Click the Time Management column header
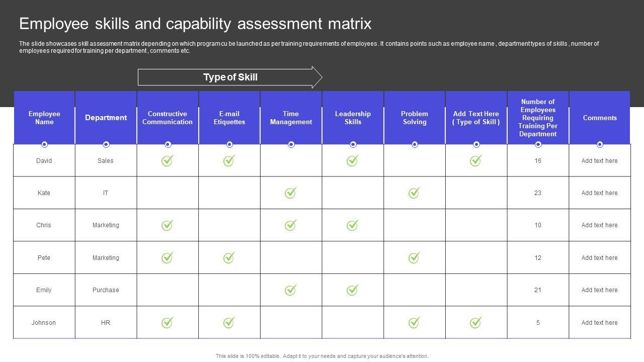644x362 pixels. tap(291, 118)
